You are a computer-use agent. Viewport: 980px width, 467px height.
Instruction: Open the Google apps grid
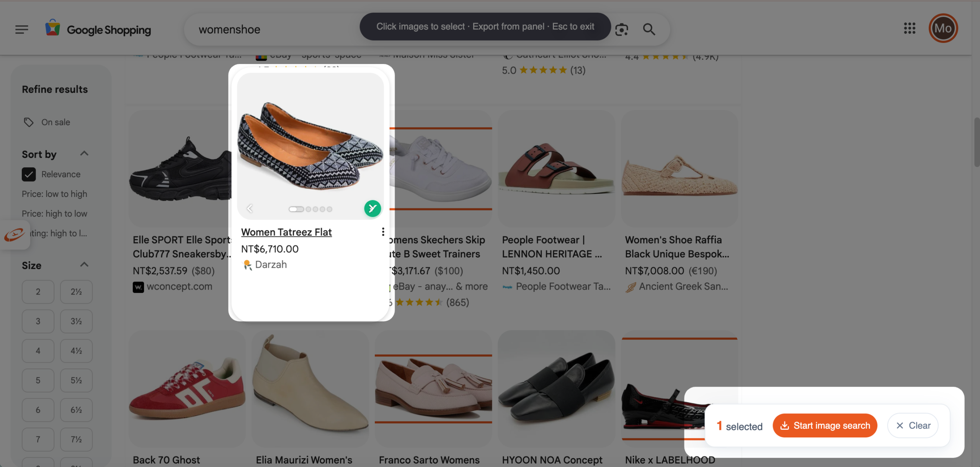pyautogui.click(x=910, y=28)
